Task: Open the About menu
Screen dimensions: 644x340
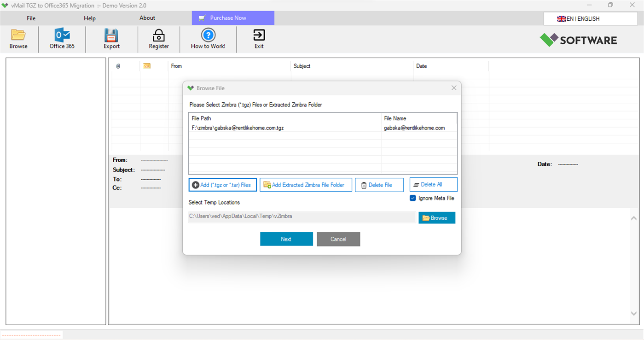Action: 147,18
